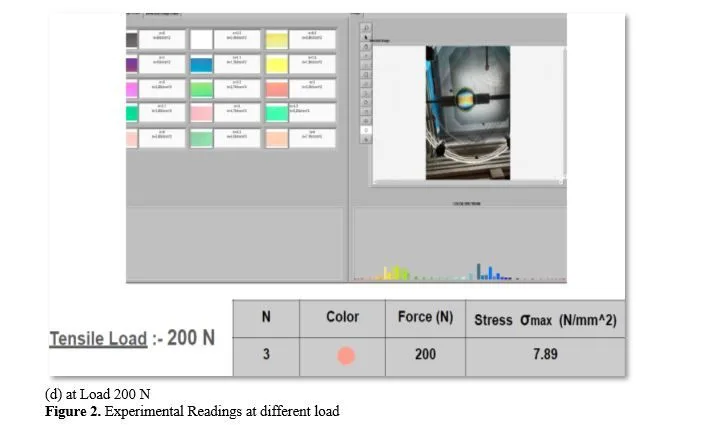Select the purple swatch at left edge
The height and width of the screenshot is (430, 712).
tap(132, 64)
